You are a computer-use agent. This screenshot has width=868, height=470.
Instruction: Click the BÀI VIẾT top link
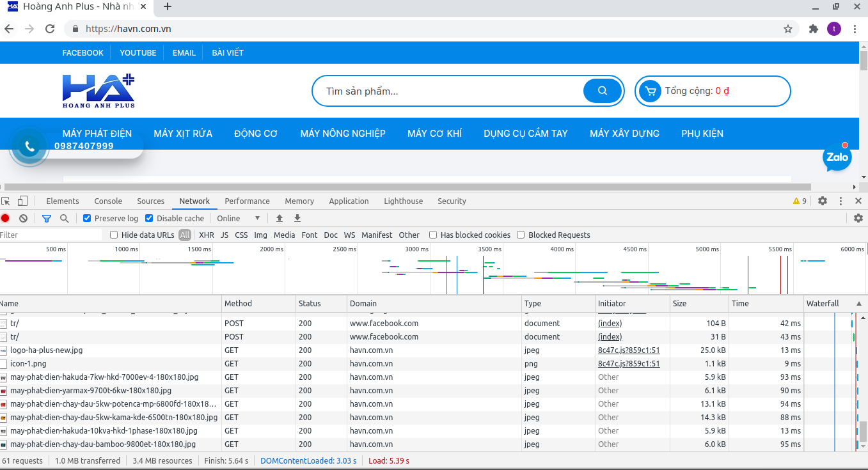(x=228, y=52)
